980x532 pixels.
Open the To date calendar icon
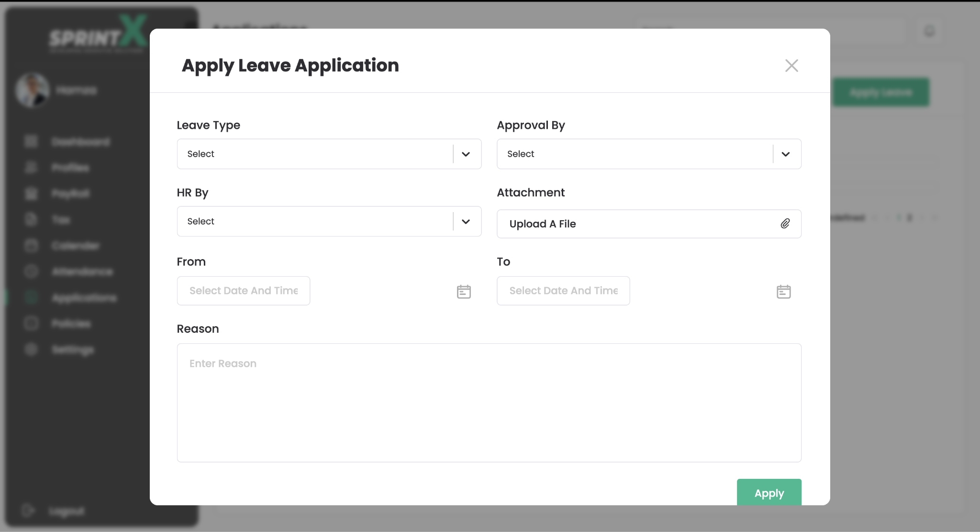pos(783,292)
